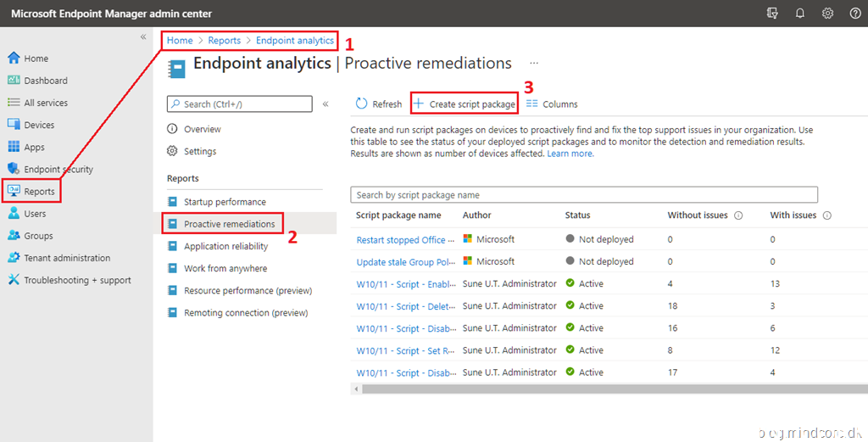Open the Reports menu item
Screen dimensions: 868x442
[39, 192]
